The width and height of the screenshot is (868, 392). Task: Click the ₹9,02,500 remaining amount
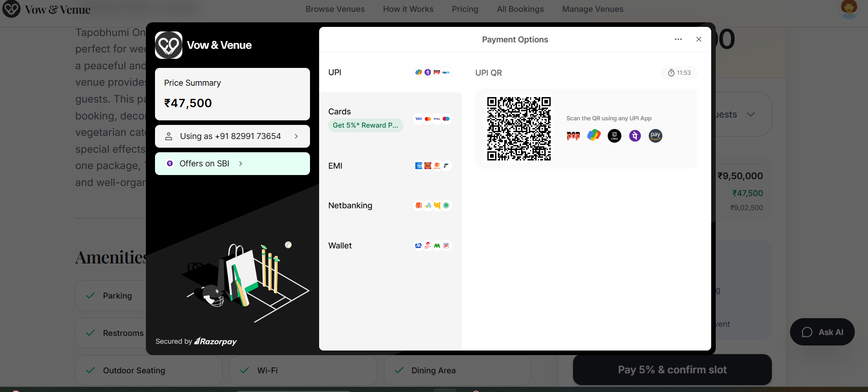tap(747, 208)
